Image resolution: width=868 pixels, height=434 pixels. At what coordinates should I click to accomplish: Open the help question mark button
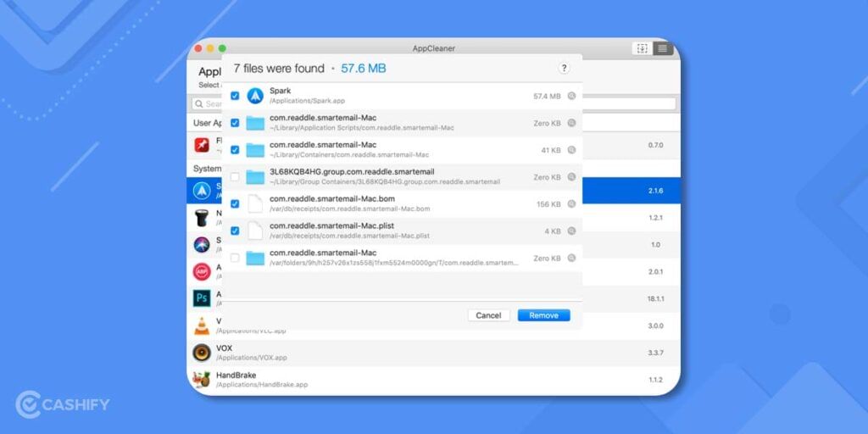(x=564, y=68)
